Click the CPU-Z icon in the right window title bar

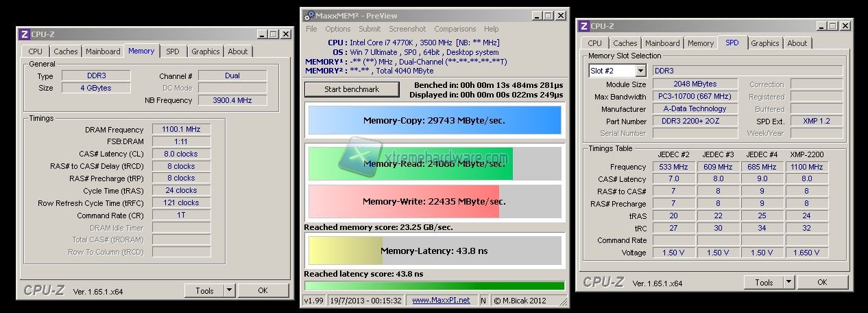[x=583, y=26]
